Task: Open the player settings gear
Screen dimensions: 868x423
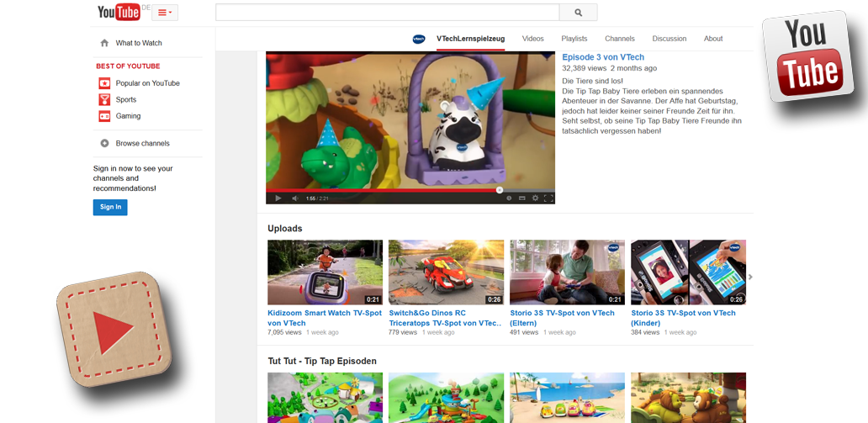Action: 535,198
